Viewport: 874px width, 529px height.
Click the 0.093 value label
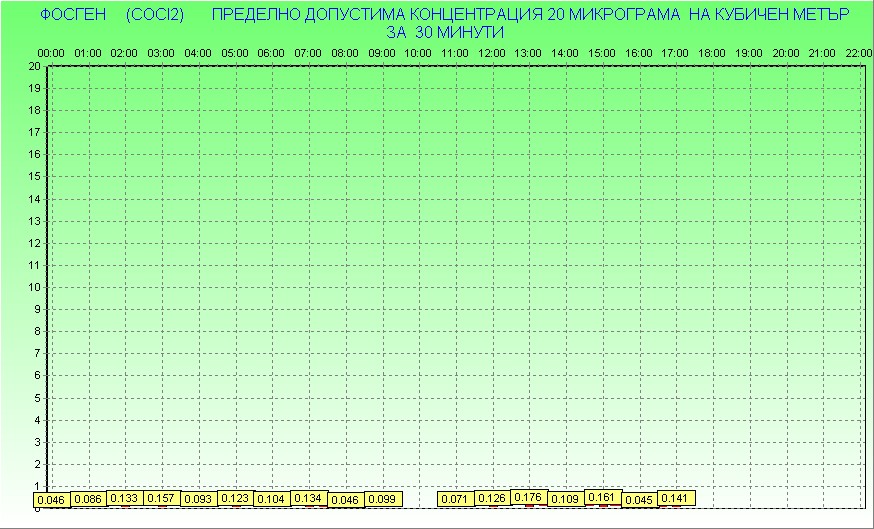pos(198,499)
